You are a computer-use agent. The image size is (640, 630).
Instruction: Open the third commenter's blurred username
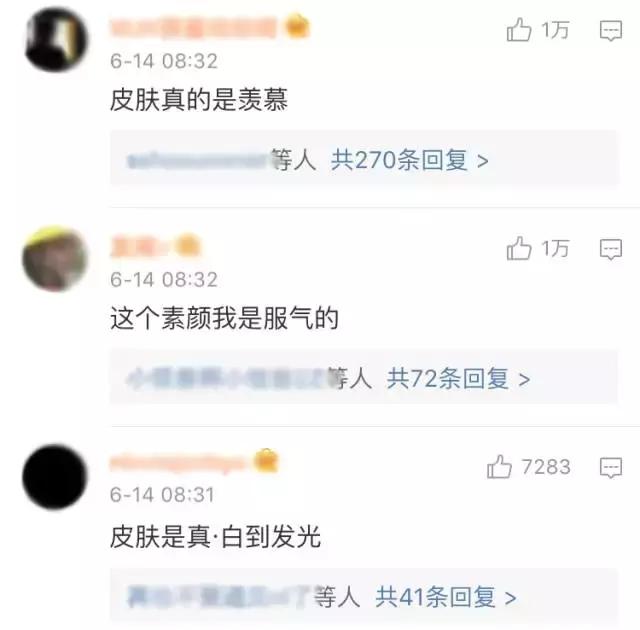[x=178, y=463]
